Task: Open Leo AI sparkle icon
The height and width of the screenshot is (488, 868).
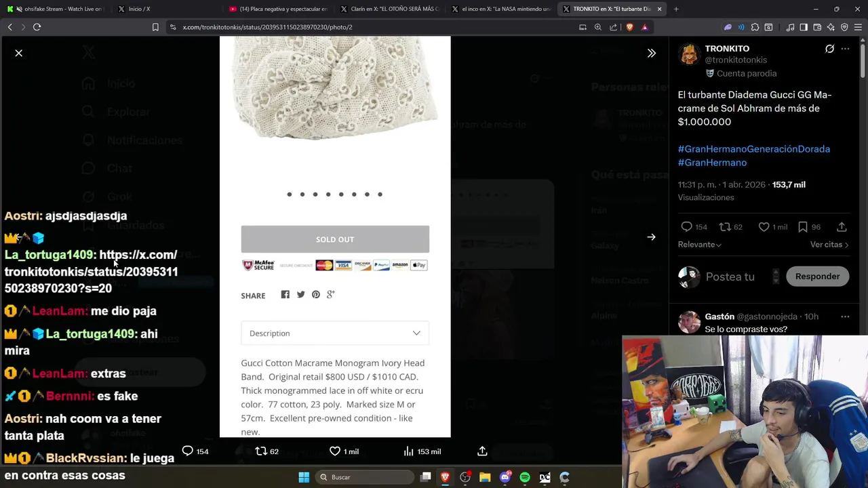Action: point(831,27)
